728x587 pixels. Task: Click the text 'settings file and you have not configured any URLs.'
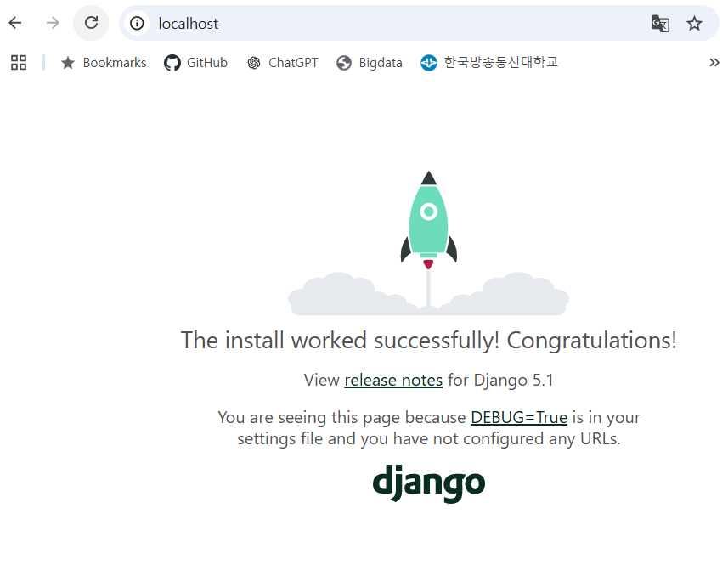click(429, 439)
